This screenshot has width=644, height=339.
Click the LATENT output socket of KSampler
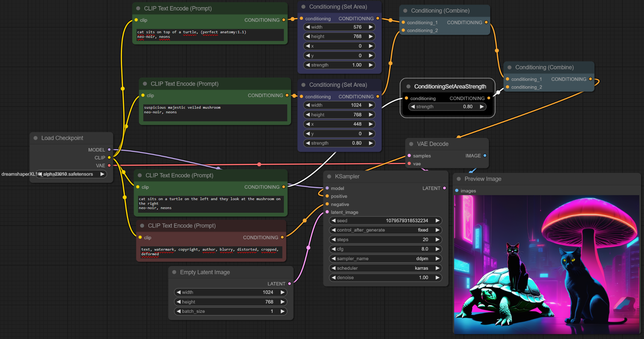coord(444,188)
